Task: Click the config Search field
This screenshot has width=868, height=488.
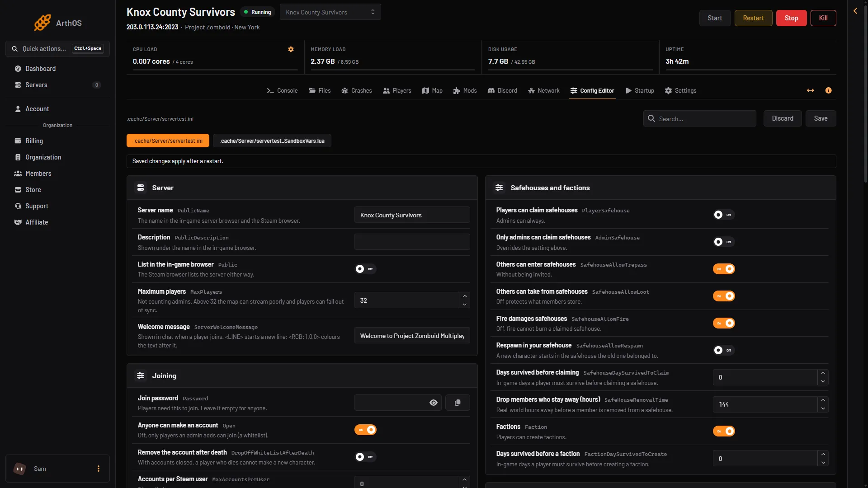Action: pos(699,118)
